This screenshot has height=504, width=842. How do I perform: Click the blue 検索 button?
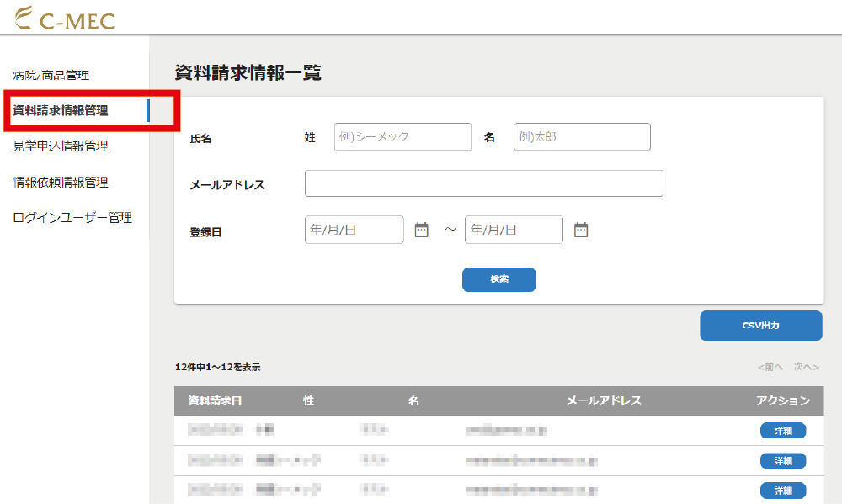click(x=498, y=279)
